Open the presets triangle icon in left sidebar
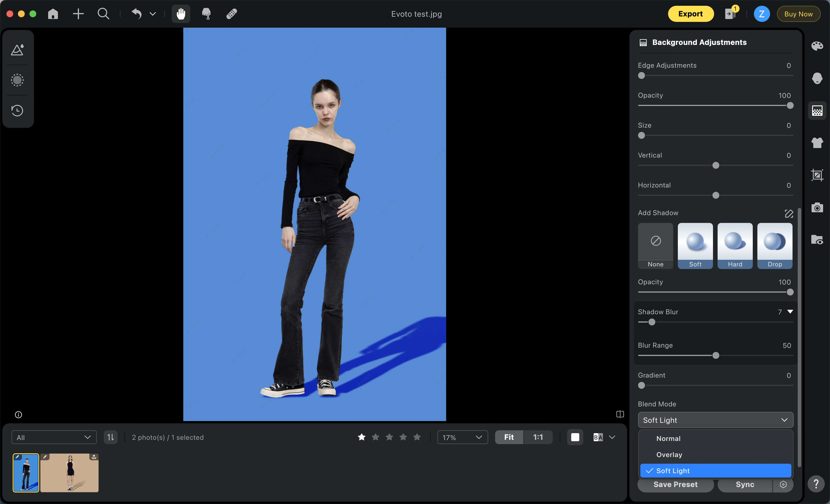This screenshot has width=830, height=504. [18, 50]
